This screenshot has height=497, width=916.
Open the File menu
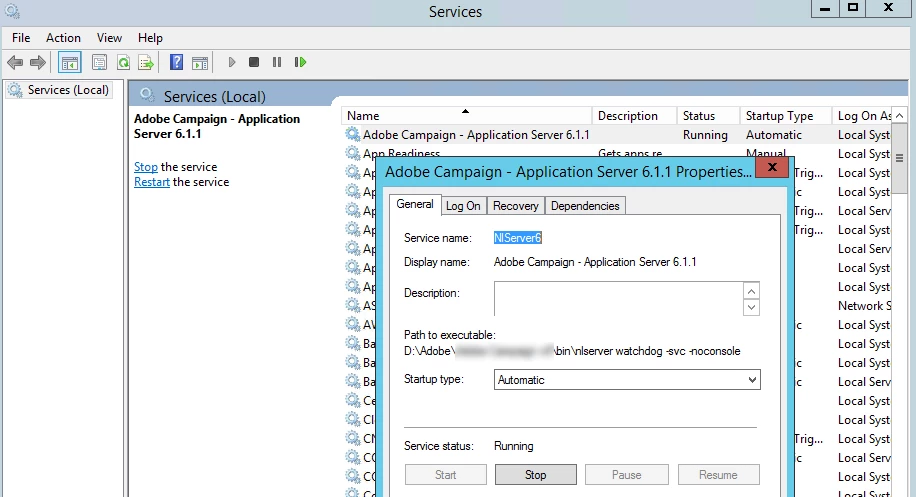pyautogui.click(x=21, y=38)
